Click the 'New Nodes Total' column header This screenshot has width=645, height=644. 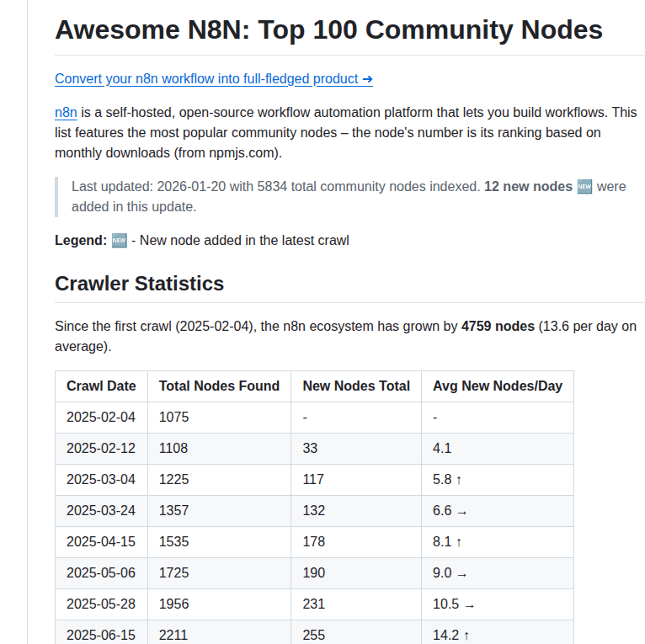pos(356,386)
